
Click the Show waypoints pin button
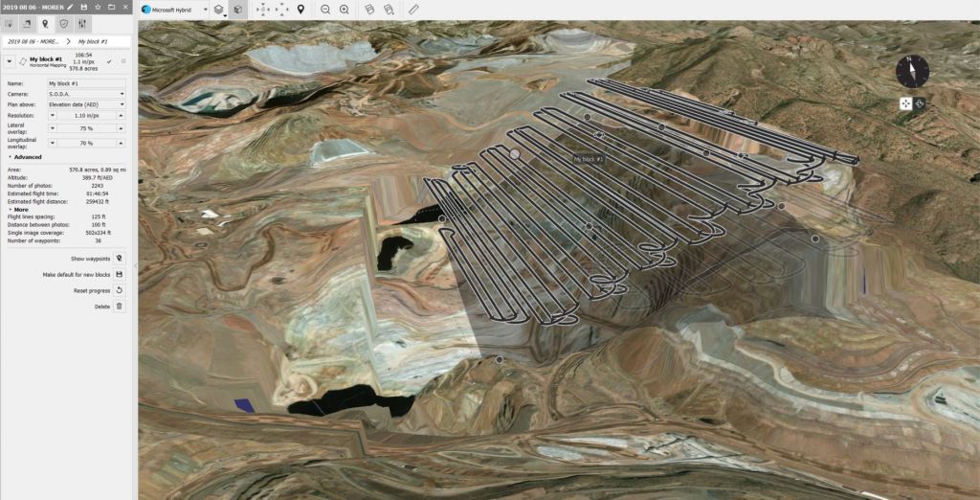click(119, 259)
